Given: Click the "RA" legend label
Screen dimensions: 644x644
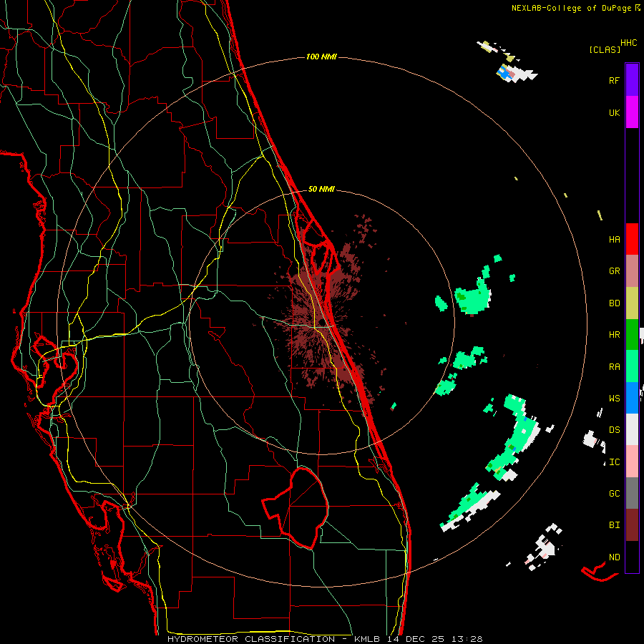Looking at the screenshot, I should pos(614,367).
